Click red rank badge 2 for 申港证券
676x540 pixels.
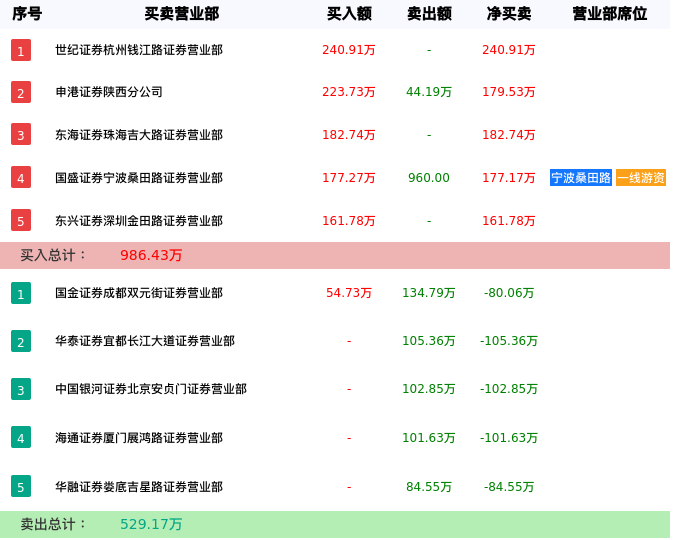coord(21,92)
